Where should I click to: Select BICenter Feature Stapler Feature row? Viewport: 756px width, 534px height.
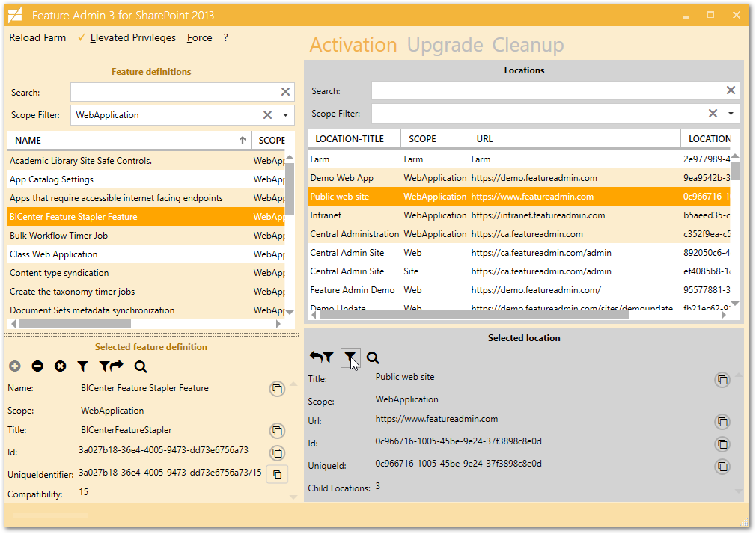pyautogui.click(x=147, y=217)
